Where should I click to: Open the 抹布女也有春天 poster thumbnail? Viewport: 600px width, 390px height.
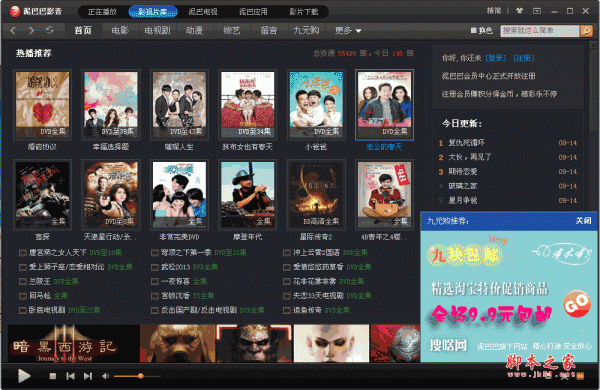[248, 105]
